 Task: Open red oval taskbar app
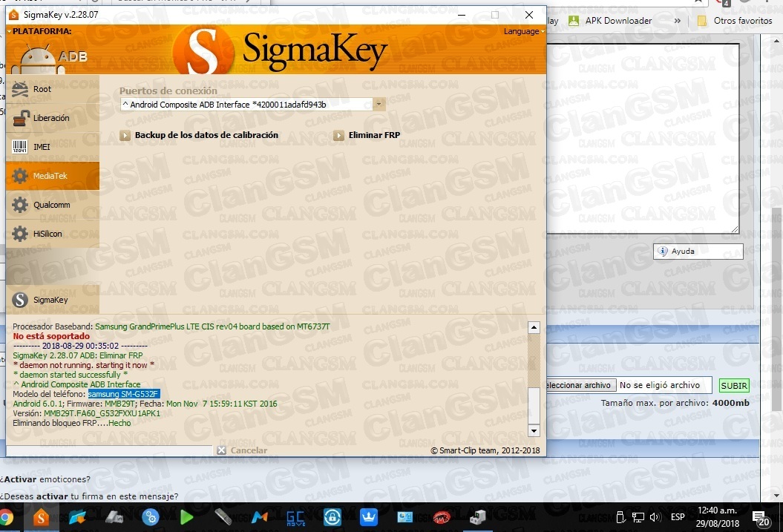pyautogui.click(x=442, y=517)
